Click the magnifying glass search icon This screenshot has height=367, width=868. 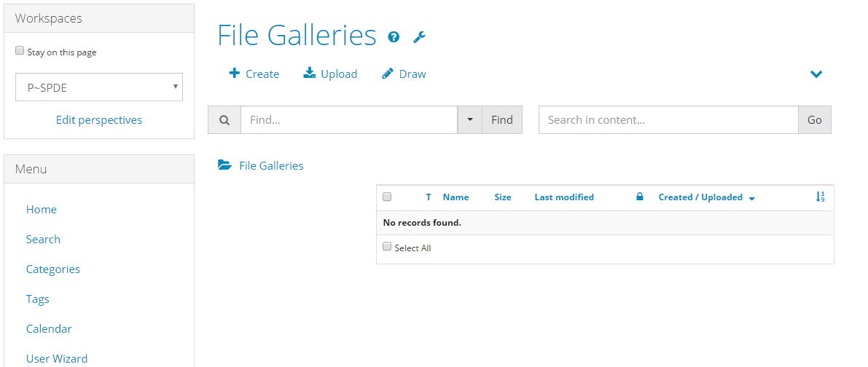pyautogui.click(x=224, y=120)
